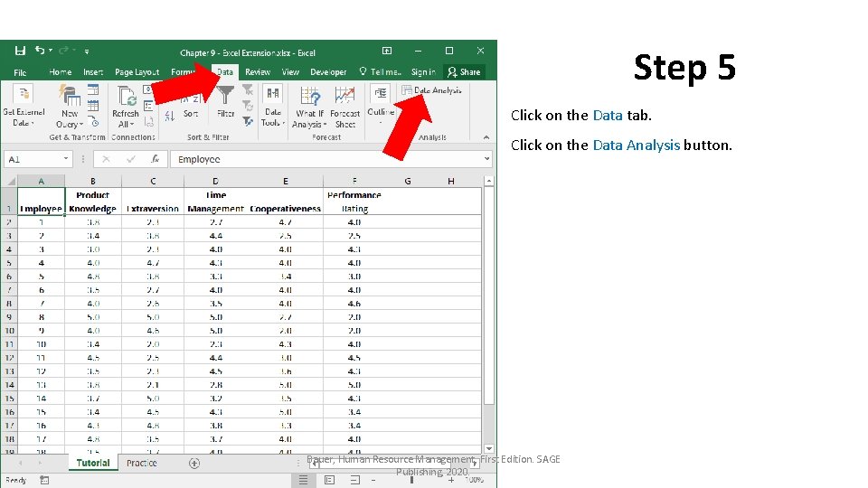This screenshot has width=868, height=488.
Task: Expand the Outline group dropdown
Action: tap(381, 105)
